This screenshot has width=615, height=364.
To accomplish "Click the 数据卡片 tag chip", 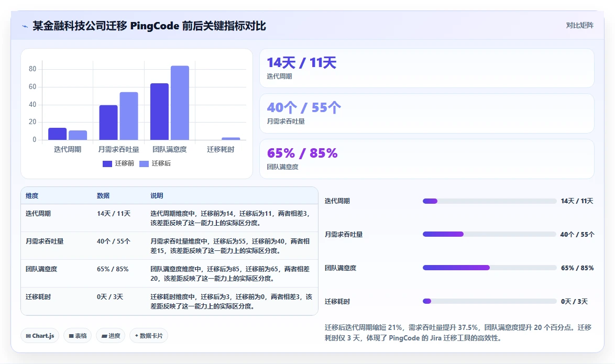I will click(149, 336).
